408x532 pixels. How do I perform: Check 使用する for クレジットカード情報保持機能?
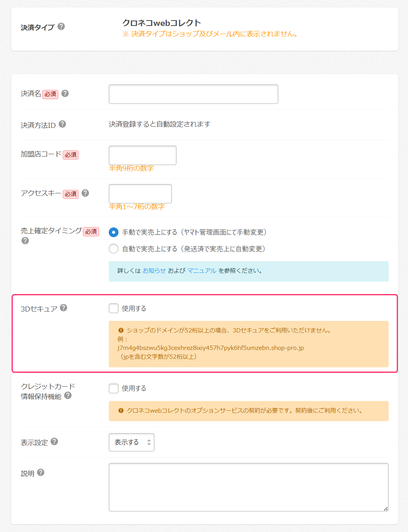click(113, 388)
